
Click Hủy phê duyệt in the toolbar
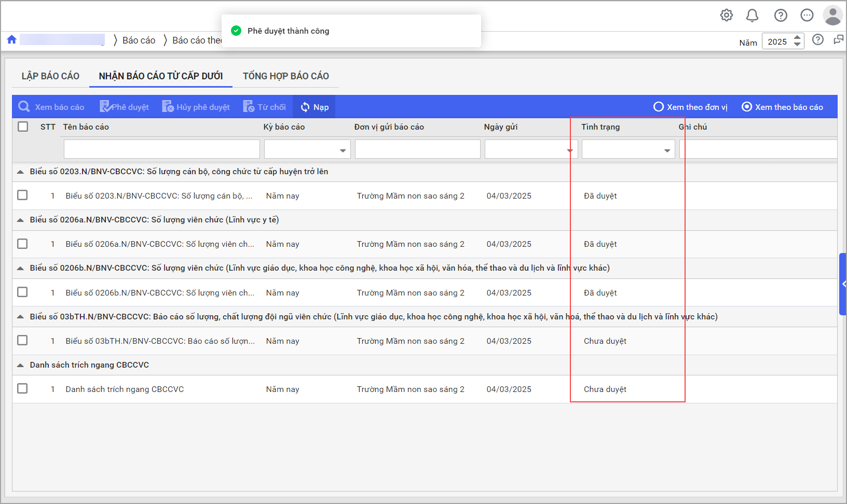196,107
